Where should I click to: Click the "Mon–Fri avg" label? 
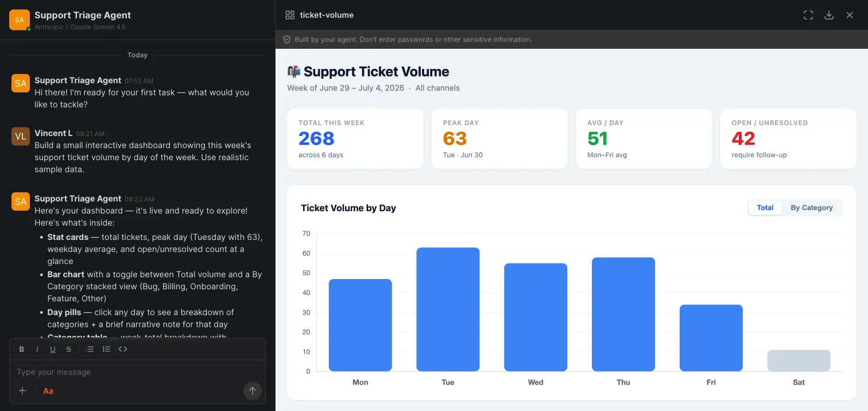[x=607, y=155]
